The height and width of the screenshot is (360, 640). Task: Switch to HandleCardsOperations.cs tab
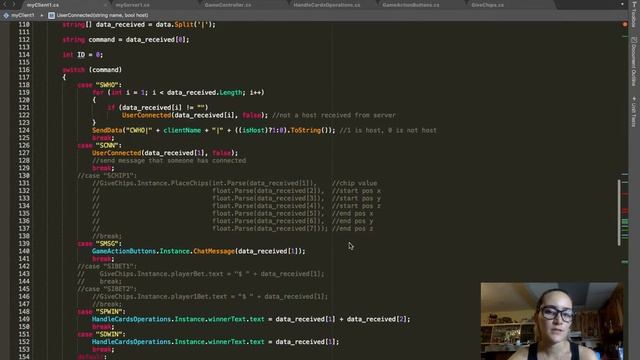[x=327, y=5]
